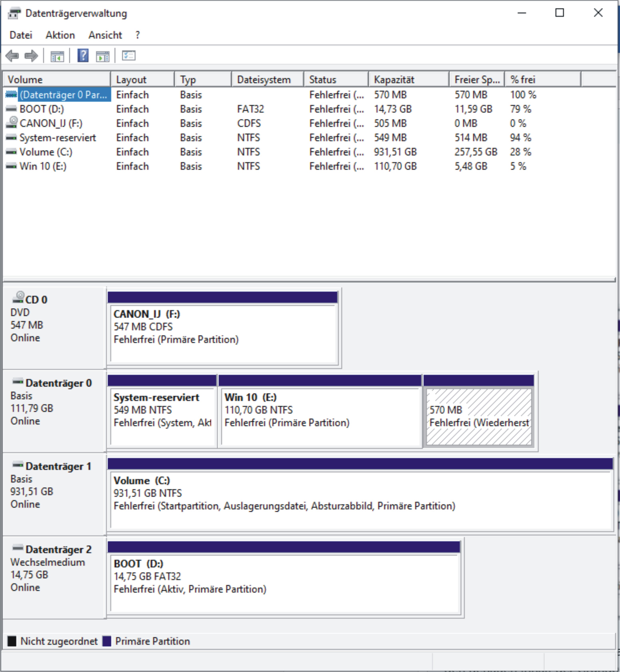Click the Back arrow toolbar icon
Screen dimensions: 620x672
[12, 56]
